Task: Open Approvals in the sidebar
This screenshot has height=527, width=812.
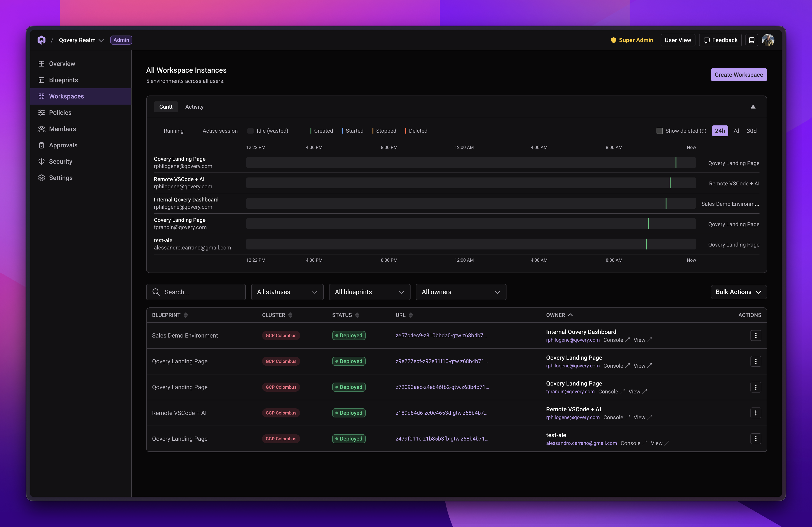Action: [x=81, y=145]
